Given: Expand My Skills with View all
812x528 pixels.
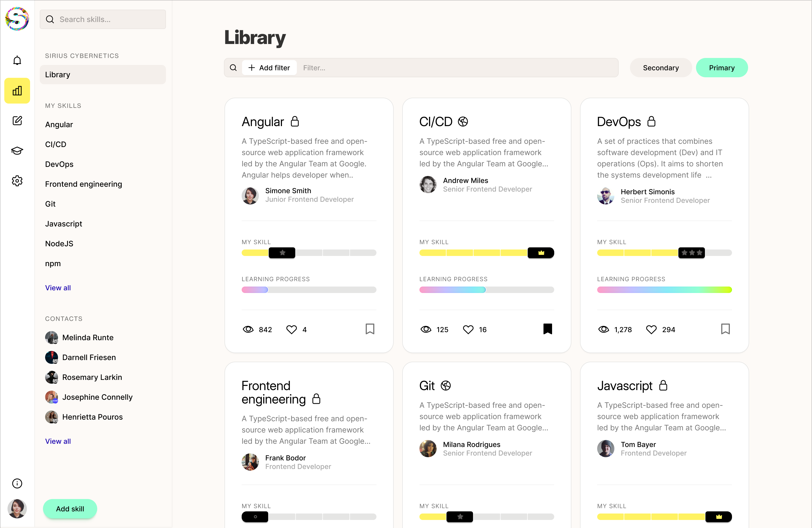Looking at the screenshot, I should pos(58,288).
